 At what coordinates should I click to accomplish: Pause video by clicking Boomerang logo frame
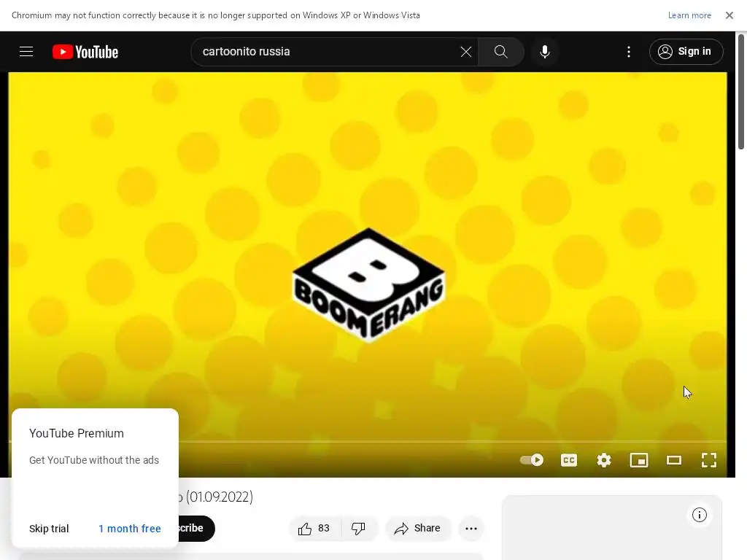368,284
